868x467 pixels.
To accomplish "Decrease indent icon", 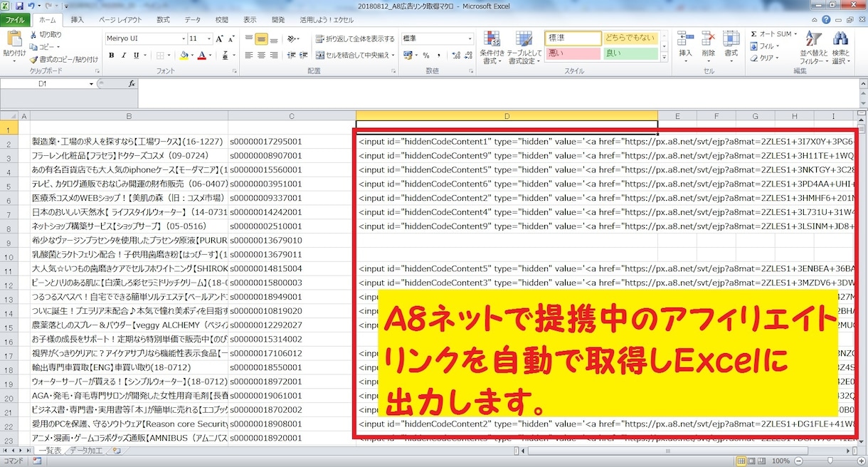I will (x=291, y=56).
